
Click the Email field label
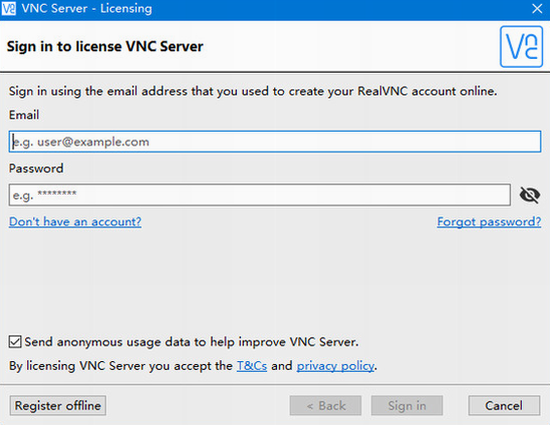pyautogui.click(x=24, y=115)
